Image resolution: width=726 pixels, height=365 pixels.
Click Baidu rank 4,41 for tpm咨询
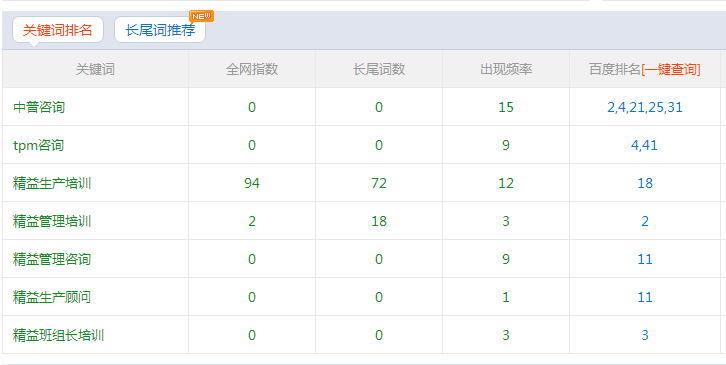645,145
